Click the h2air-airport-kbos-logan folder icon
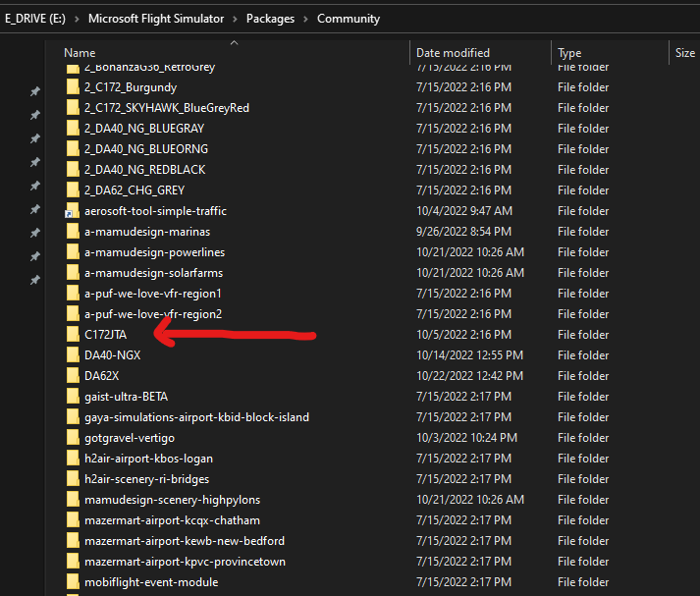The image size is (700, 596). click(73, 459)
